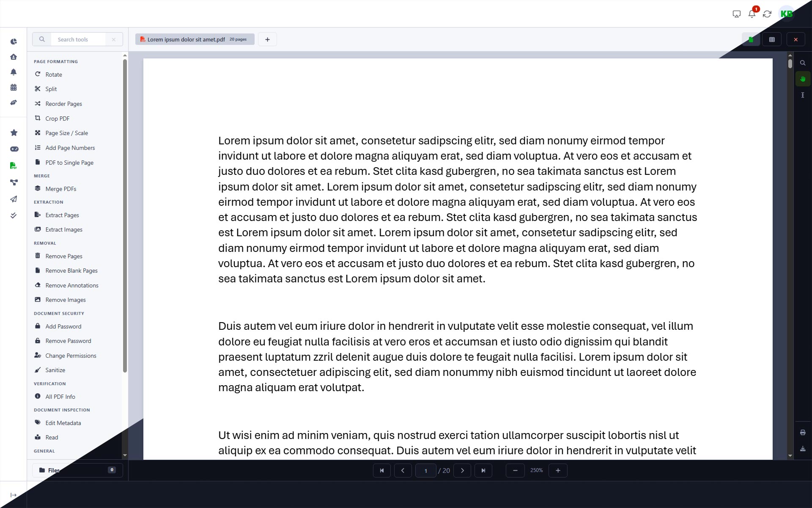Open notifications from the left sidebar
This screenshot has height=508, width=812.
(x=14, y=72)
